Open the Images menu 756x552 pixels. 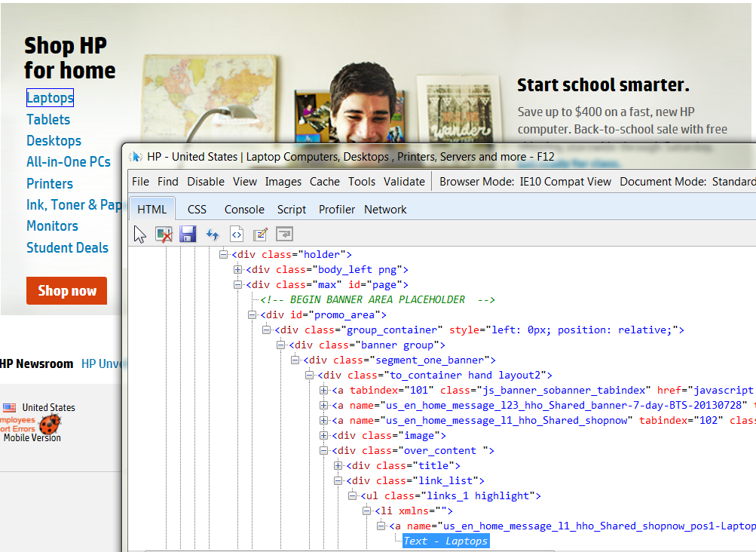pyautogui.click(x=283, y=182)
